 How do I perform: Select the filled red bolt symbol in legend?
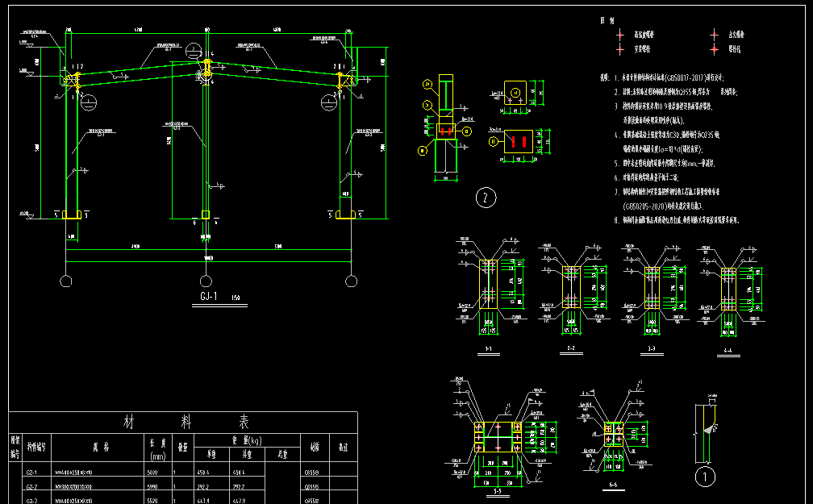(x=714, y=49)
